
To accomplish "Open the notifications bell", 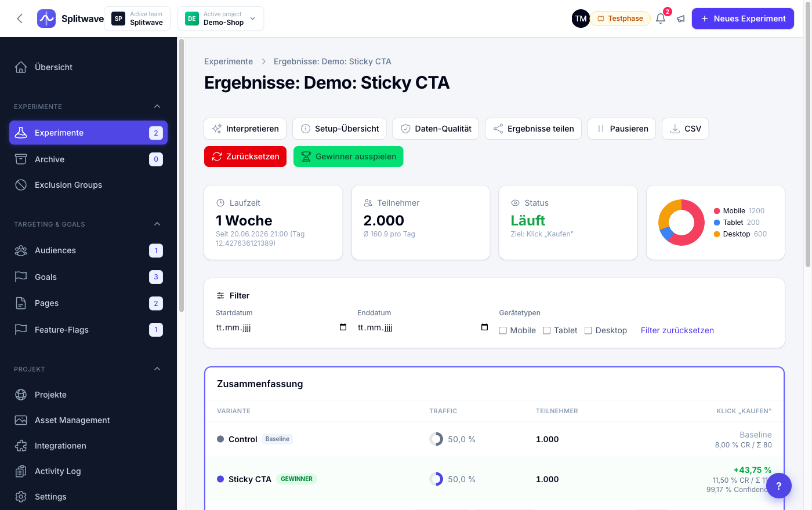I will coord(661,19).
